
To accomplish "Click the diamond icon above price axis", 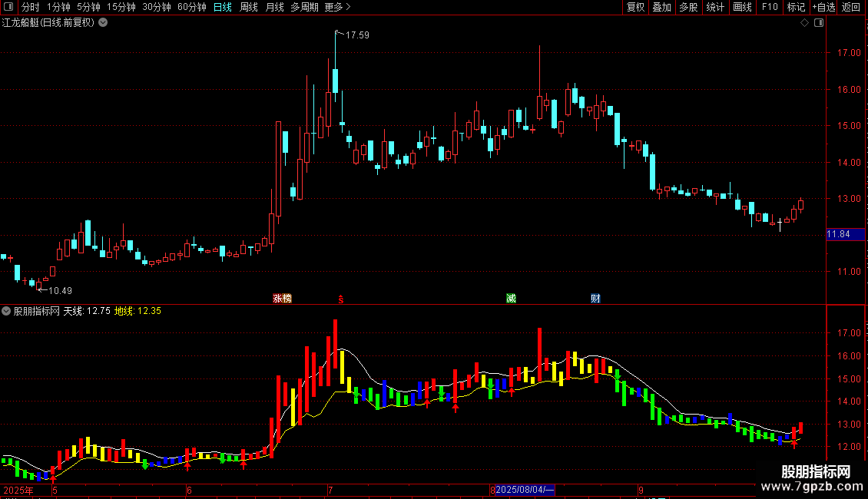I will pos(805,23).
